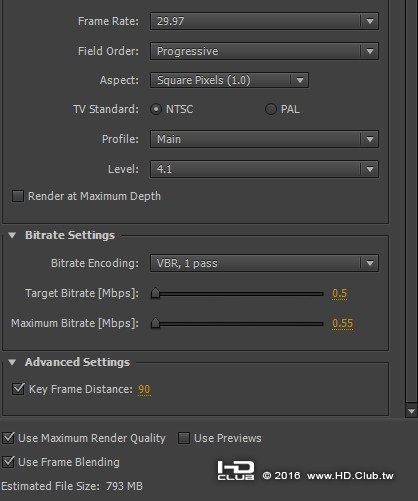Click the Target Bitrate slider handle

[x=155, y=293]
